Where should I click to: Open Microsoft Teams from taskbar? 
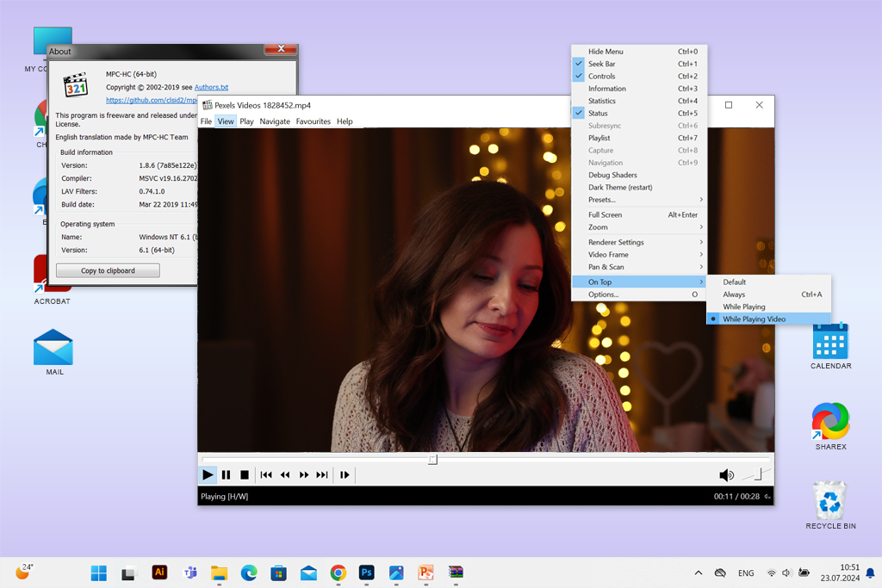190,573
